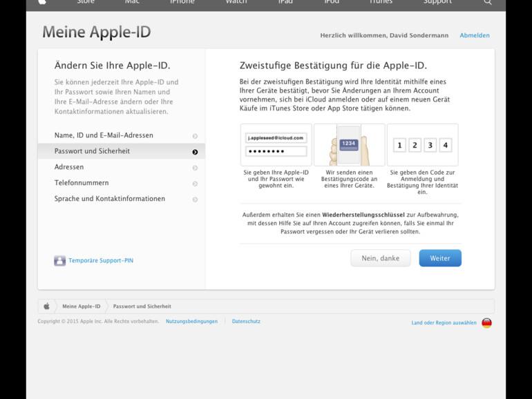Open the iPhone menu item
Viewport: 532px width, 399px height.
click(182, 2)
